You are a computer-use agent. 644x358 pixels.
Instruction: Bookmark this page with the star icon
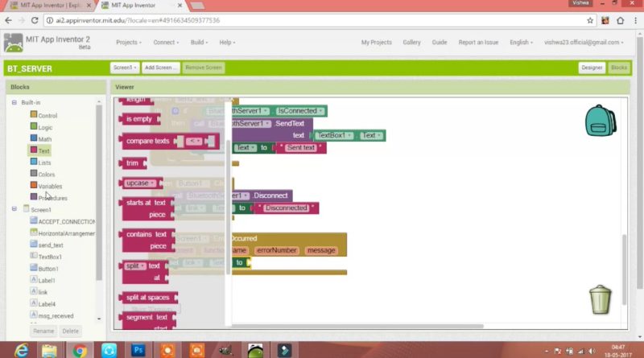pyautogui.click(x=590, y=21)
